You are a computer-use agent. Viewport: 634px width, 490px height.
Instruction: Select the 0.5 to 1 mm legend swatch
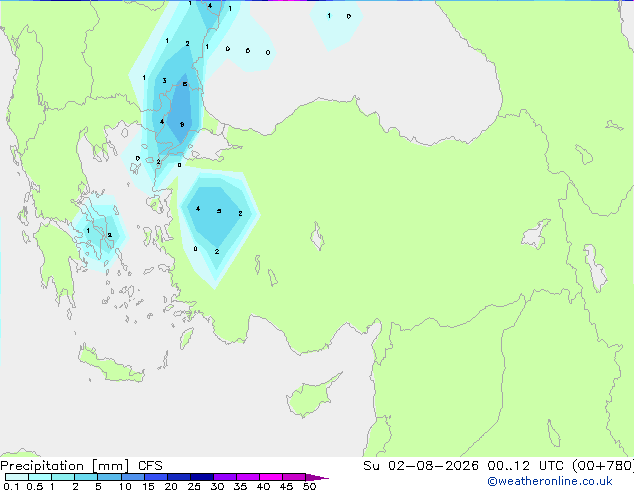pos(40,477)
